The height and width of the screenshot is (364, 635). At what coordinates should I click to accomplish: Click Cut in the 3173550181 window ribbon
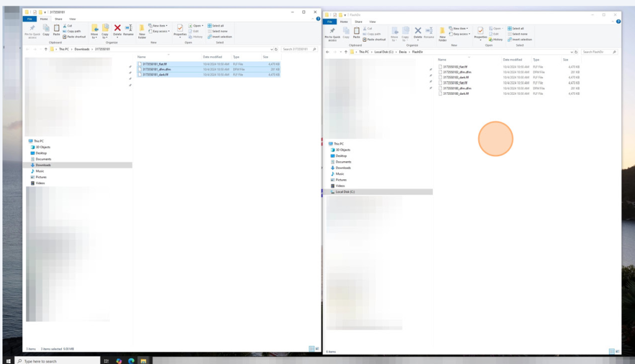pos(69,25)
